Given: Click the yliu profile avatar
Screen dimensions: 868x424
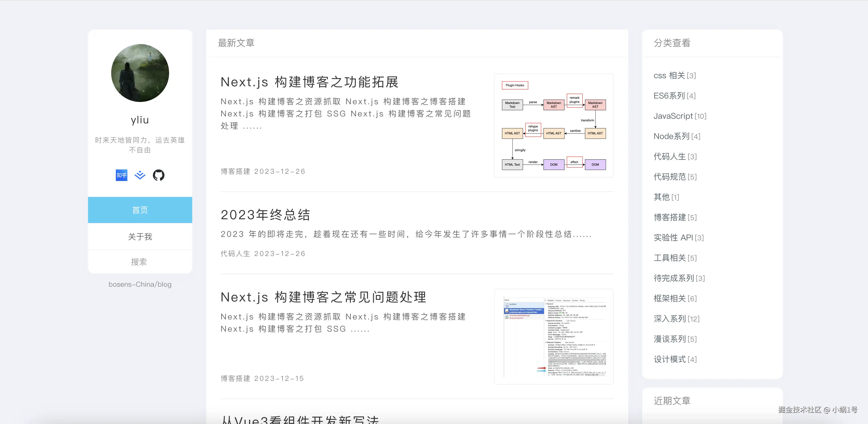Looking at the screenshot, I should (x=140, y=73).
